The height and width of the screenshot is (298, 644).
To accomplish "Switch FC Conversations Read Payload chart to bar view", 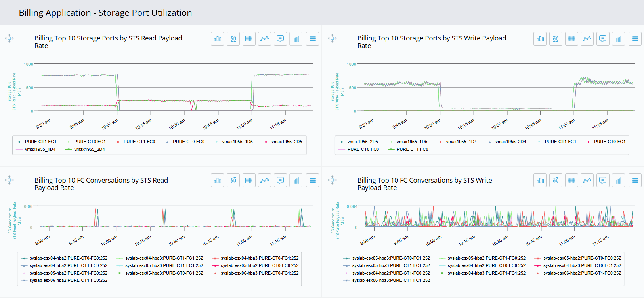I will pyautogui.click(x=218, y=181).
